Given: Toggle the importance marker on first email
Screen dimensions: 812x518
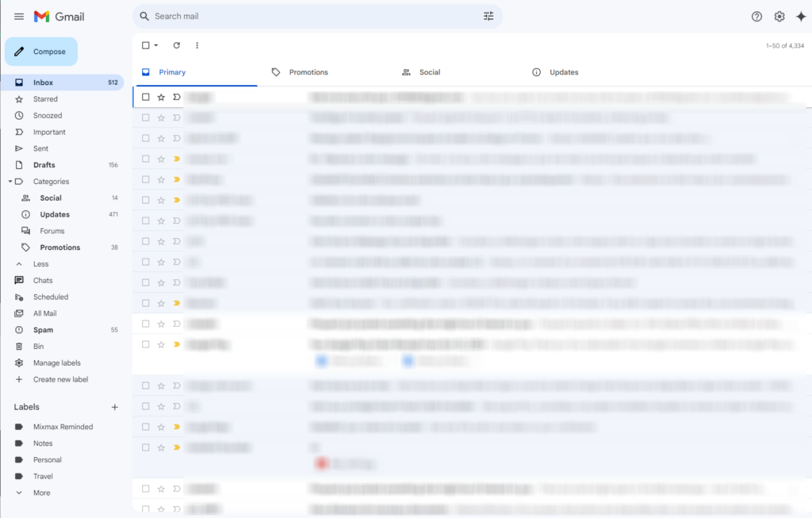Looking at the screenshot, I should [x=176, y=97].
